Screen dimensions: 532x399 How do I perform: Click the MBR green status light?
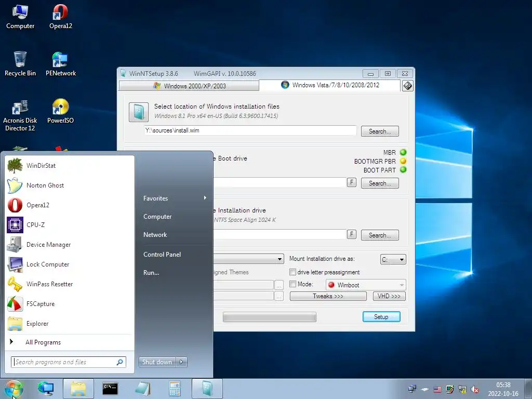pyautogui.click(x=403, y=152)
